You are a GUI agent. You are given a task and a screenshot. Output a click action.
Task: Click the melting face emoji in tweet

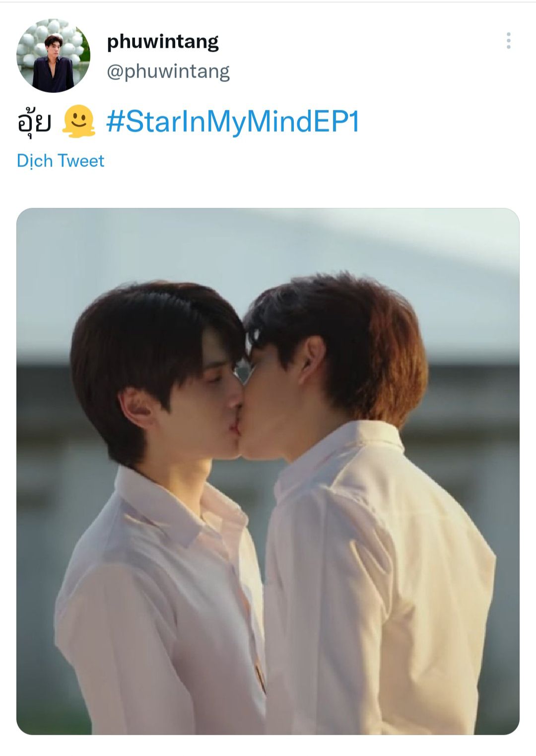[x=79, y=122]
